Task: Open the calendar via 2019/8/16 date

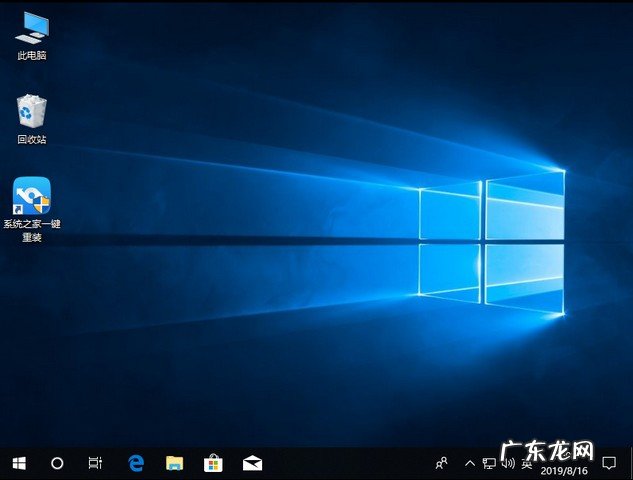Action: coord(564,468)
